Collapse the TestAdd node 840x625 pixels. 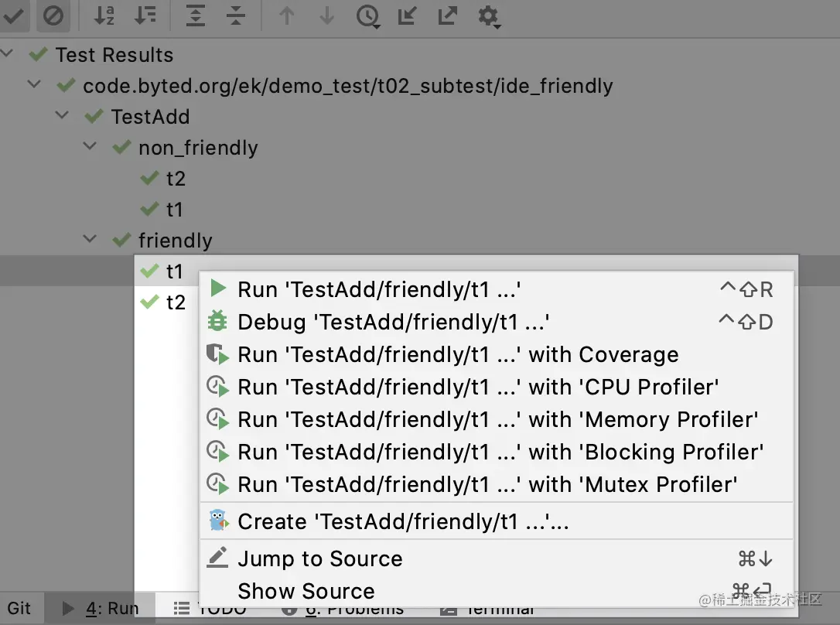[x=62, y=114]
